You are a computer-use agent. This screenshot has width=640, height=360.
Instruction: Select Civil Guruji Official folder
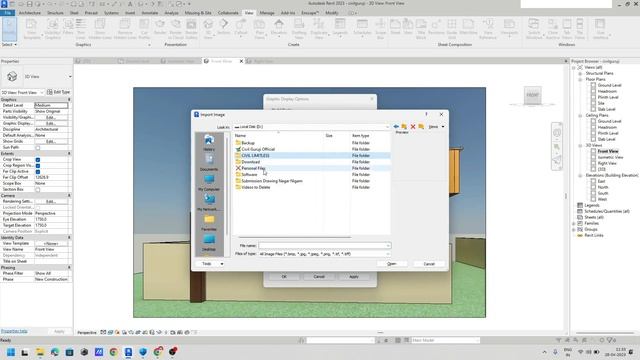(258, 149)
